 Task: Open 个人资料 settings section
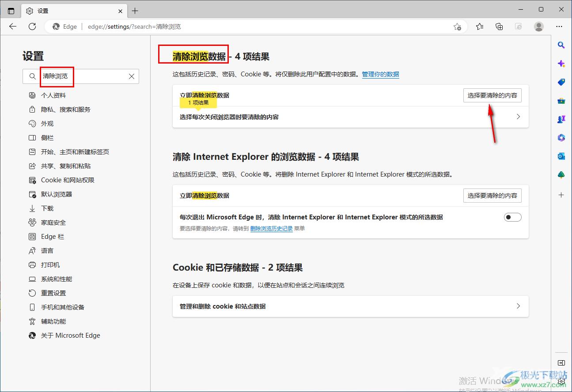(x=53, y=95)
